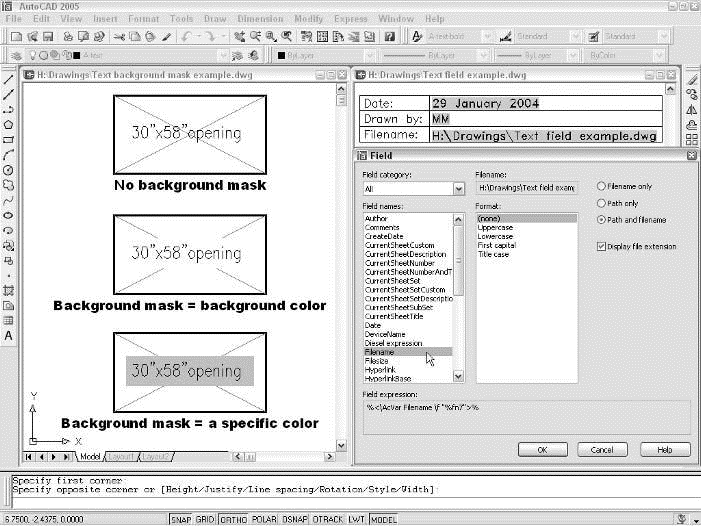This screenshot has height=526, width=701.
Task: Click Help button in the Field dialog
Action: coord(665,450)
